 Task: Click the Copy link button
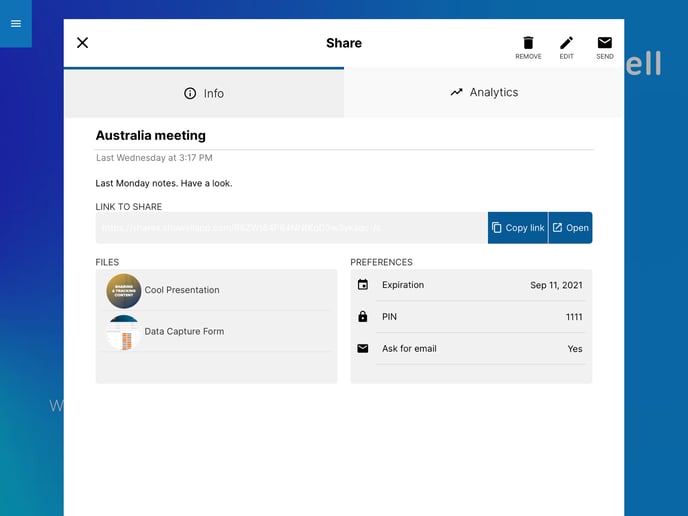click(518, 228)
